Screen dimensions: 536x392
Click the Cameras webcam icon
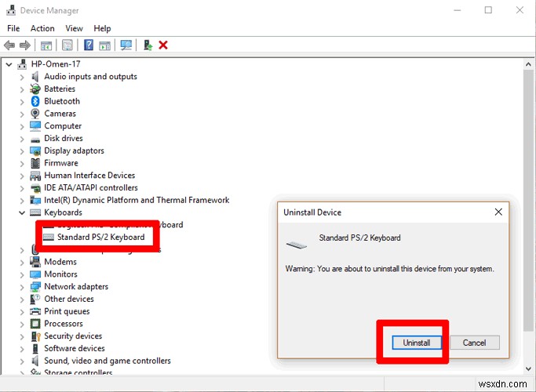[x=35, y=114]
